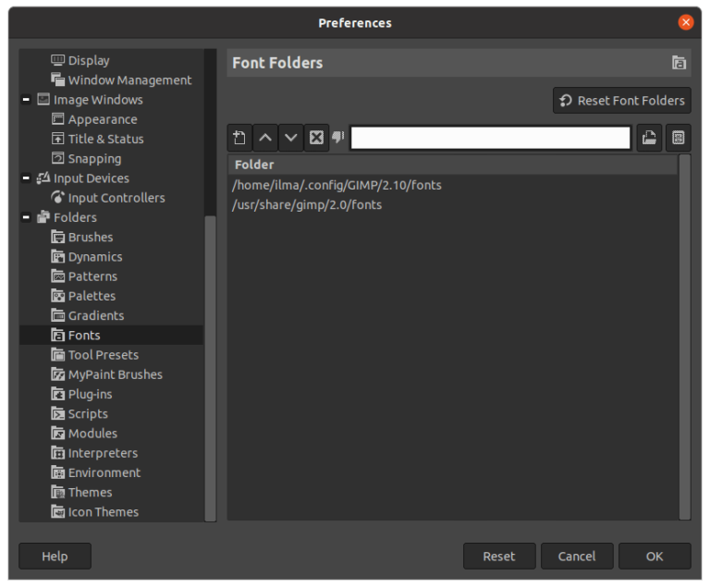Viewport: 710px width, 588px height.
Task: Click the Patterns folder icon
Action: [x=57, y=276]
